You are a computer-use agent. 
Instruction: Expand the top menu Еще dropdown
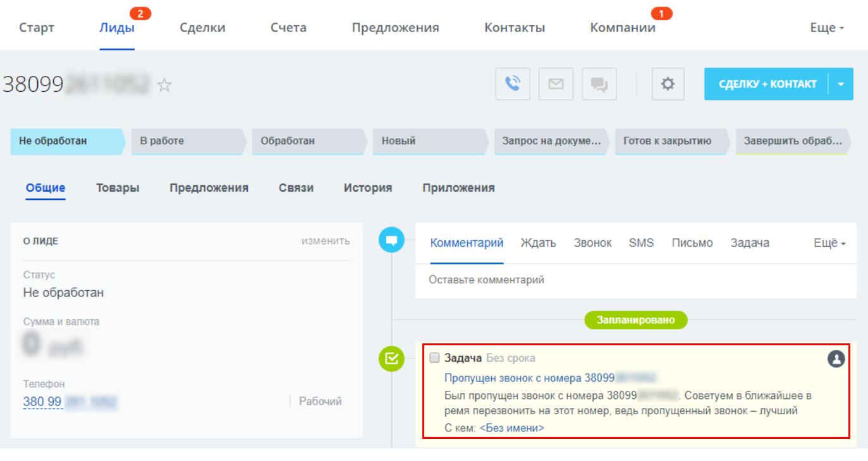pos(827,28)
